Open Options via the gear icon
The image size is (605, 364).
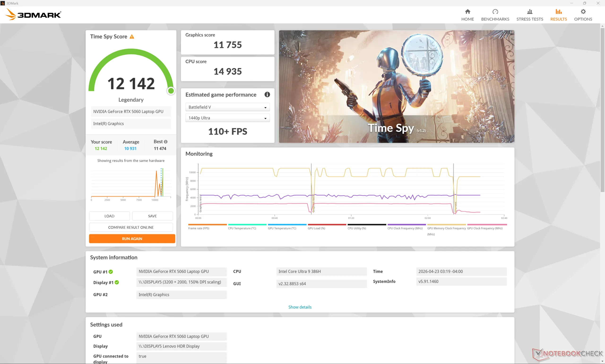coord(583,12)
